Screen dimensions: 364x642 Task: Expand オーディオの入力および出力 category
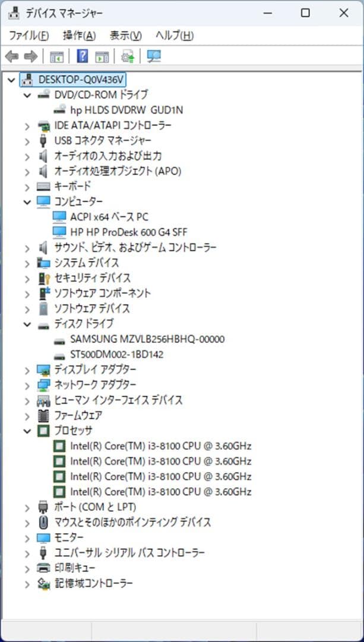[27, 156]
